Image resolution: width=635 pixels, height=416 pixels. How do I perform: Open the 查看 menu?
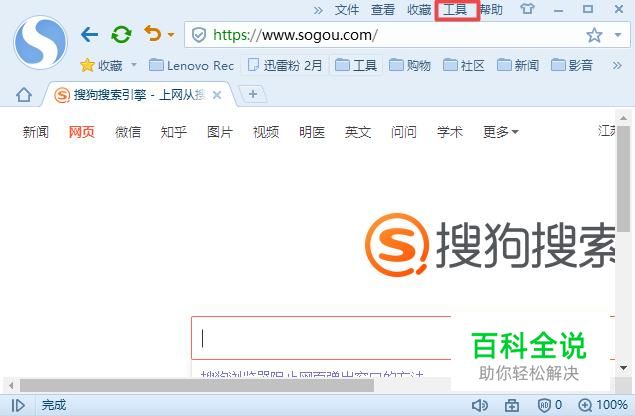pos(383,10)
